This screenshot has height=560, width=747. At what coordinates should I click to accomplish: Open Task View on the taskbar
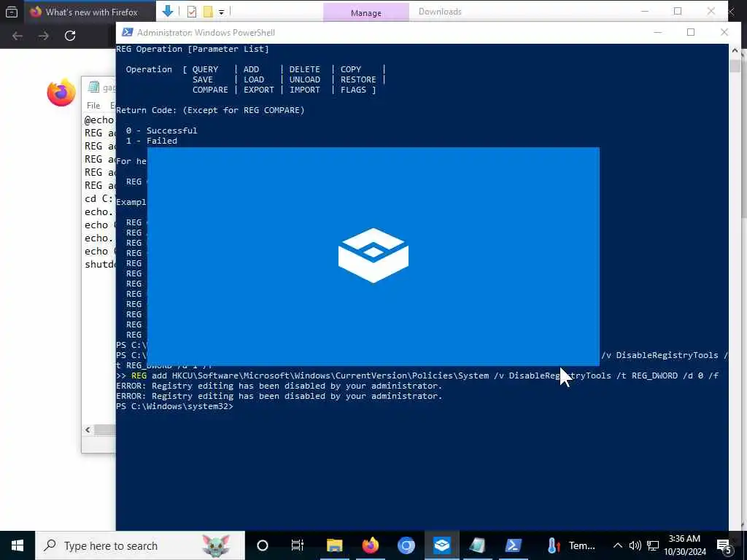[x=298, y=545]
